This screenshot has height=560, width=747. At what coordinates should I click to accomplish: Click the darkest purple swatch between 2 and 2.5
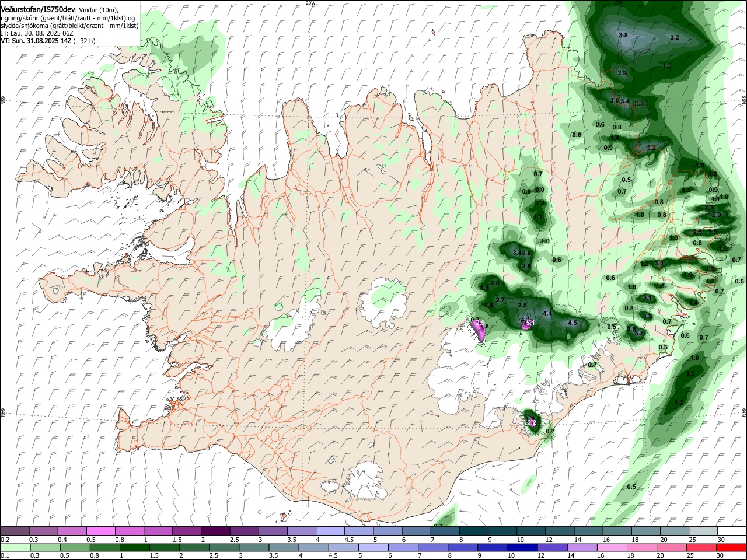click(x=216, y=531)
